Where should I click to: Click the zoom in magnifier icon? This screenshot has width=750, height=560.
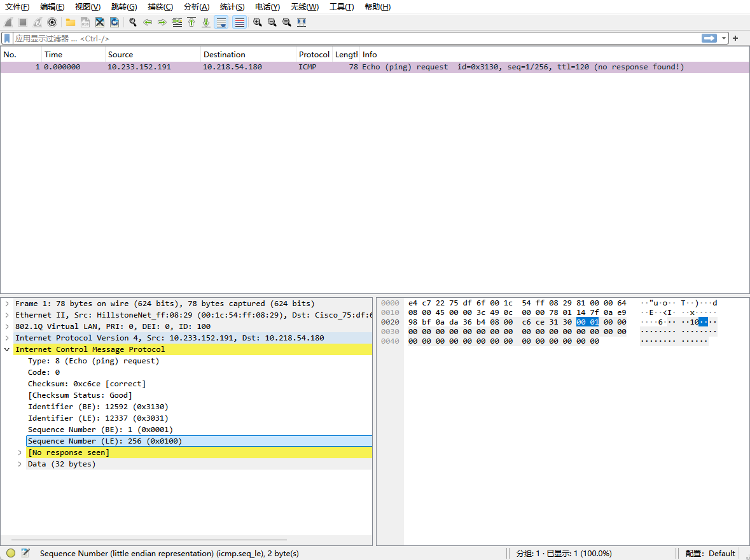click(x=258, y=22)
